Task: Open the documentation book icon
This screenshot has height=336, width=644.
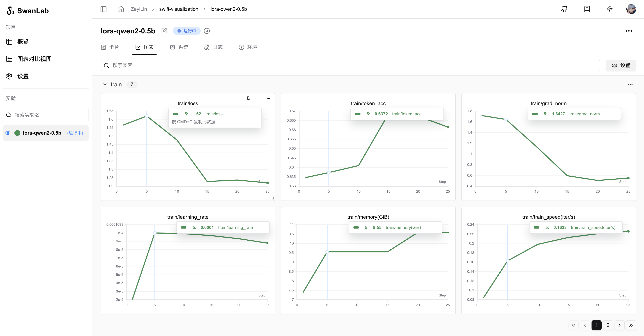Action: click(x=587, y=9)
